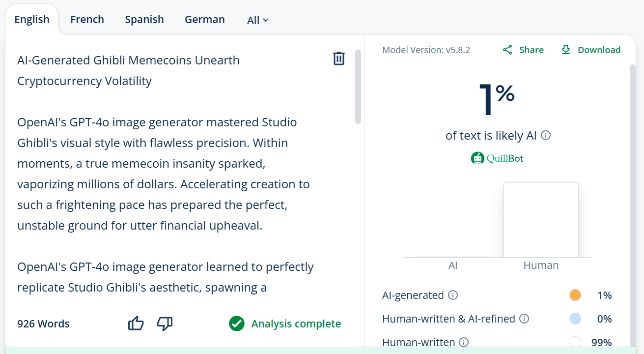
Task: Switch to the French tab
Action: tap(87, 20)
